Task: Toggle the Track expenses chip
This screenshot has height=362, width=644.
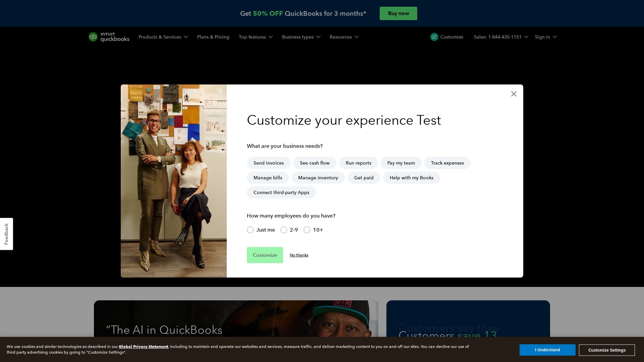Action: 447,163
